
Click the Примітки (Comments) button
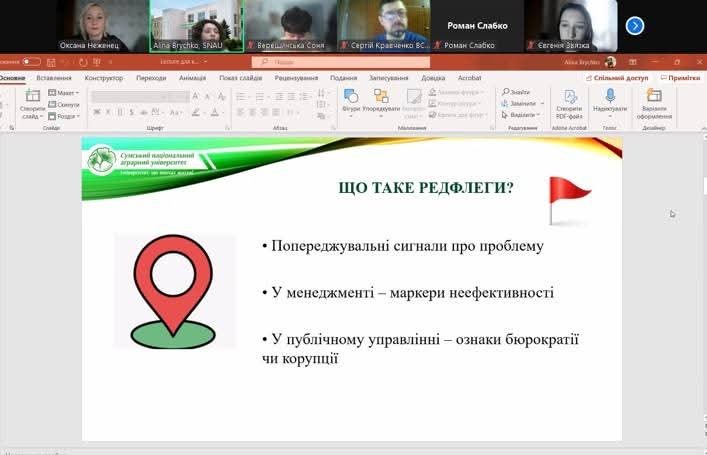click(x=682, y=78)
